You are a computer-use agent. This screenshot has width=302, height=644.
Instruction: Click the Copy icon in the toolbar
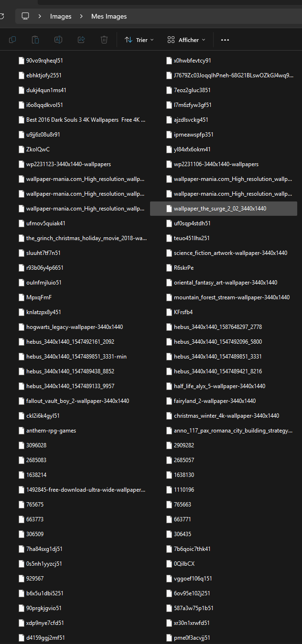[12, 40]
